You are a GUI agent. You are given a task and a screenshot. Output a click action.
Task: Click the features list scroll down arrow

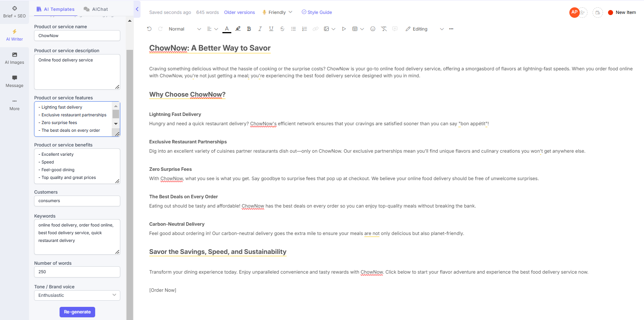point(116,124)
